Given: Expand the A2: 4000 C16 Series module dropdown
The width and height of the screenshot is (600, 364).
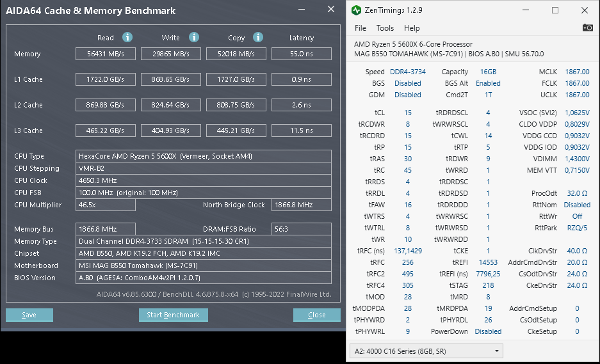Looking at the screenshot, I should pyautogui.click(x=426, y=351).
